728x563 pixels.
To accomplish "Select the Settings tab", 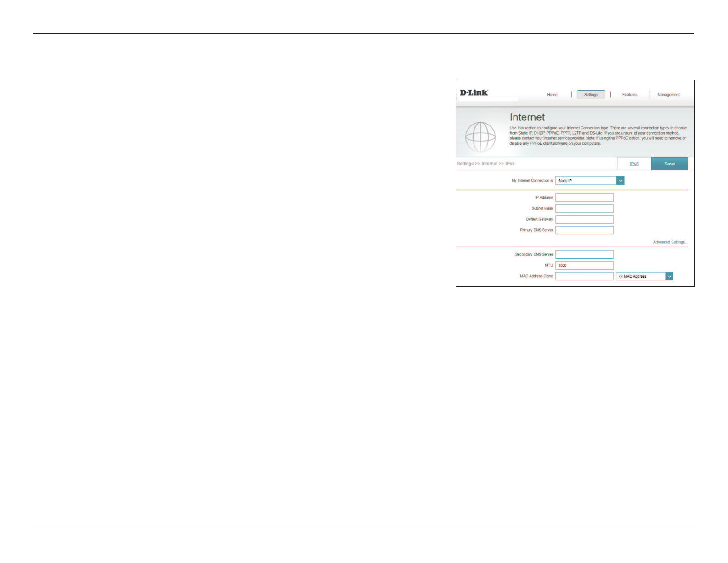I will click(x=591, y=94).
